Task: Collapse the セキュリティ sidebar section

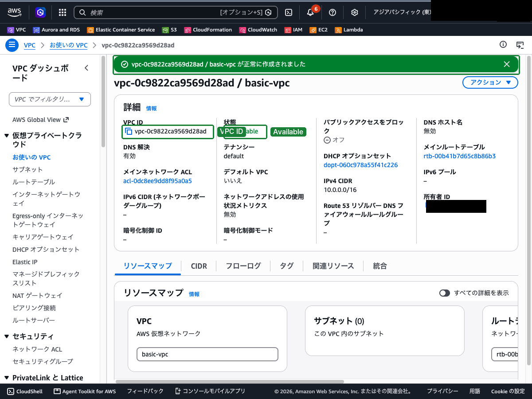Action: 6,336
